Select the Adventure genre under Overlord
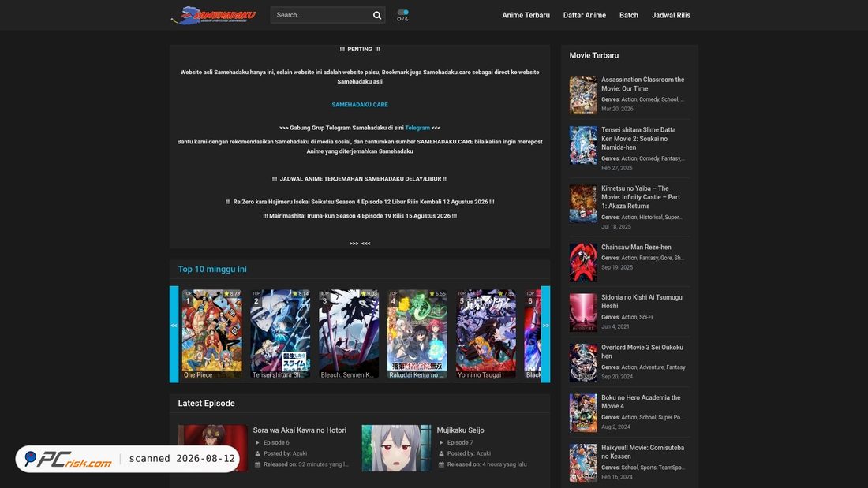Screen dimensions: 868x488 pos(651,367)
